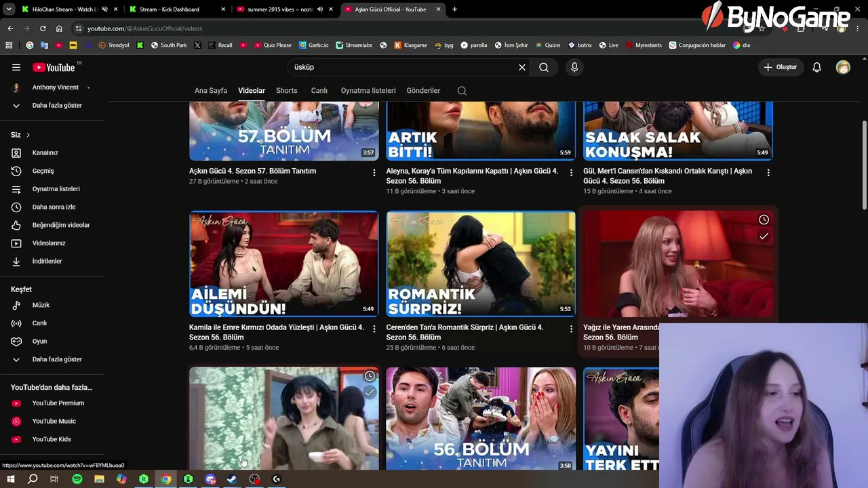Image resolution: width=868 pixels, height=488 pixels.
Task: Open Steam from the taskbar
Action: coord(232,479)
